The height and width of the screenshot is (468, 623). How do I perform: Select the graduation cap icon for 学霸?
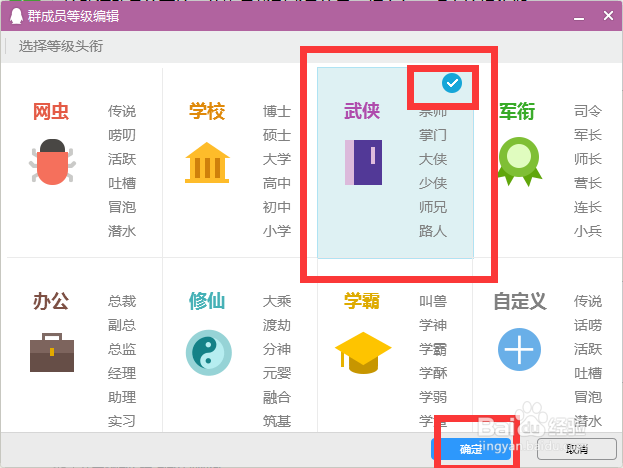click(x=363, y=353)
